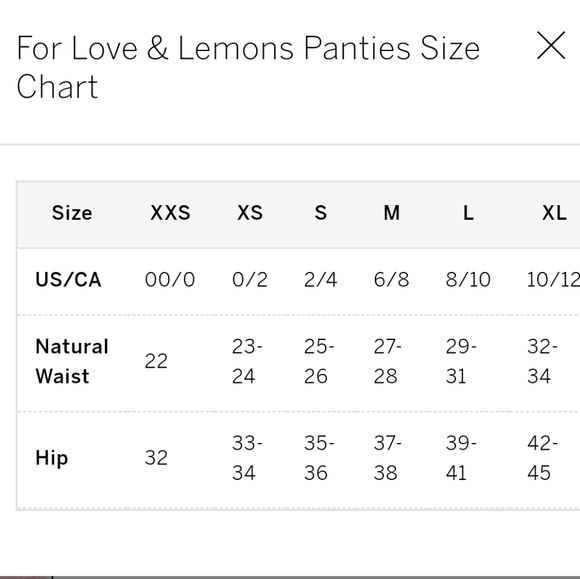The width and height of the screenshot is (580, 579).
Task: Click the size chart title text
Action: pyautogui.click(x=248, y=67)
